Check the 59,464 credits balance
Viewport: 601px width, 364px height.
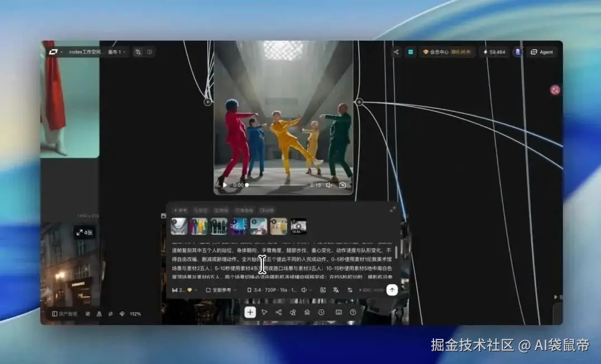(494, 52)
